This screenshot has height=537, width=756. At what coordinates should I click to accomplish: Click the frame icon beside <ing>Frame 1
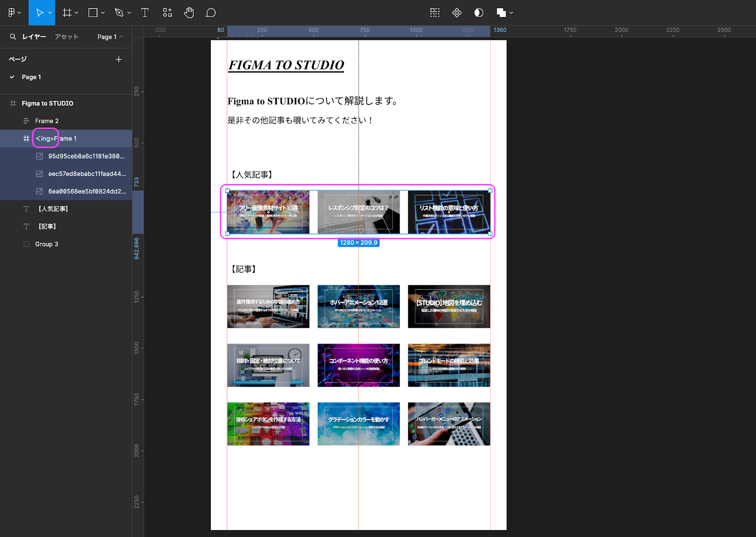pos(26,138)
